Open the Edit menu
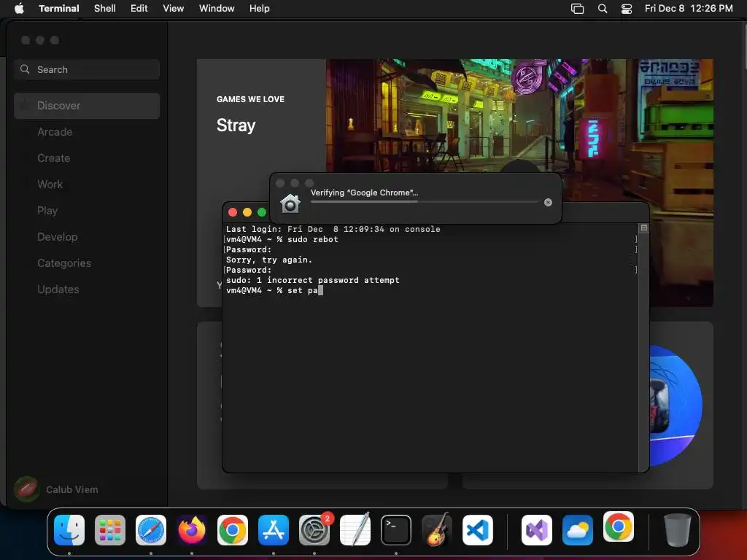 tap(139, 8)
